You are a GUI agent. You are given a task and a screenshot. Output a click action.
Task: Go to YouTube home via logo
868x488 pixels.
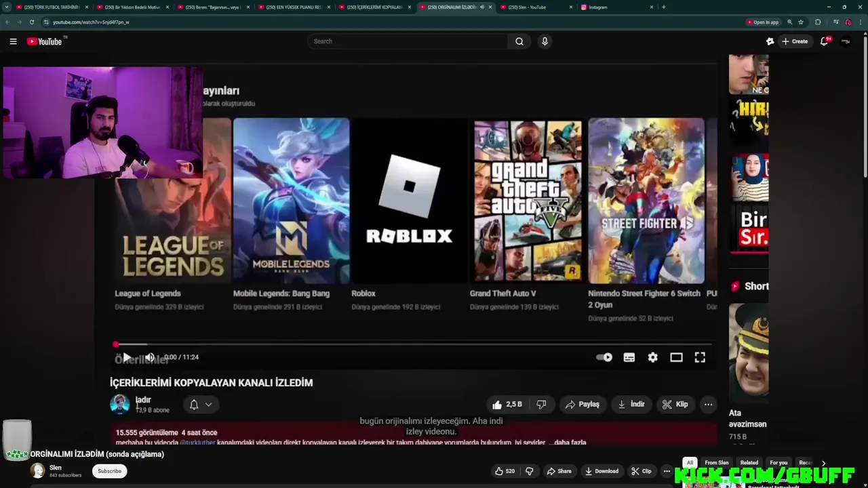pyautogui.click(x=45, y=41)
